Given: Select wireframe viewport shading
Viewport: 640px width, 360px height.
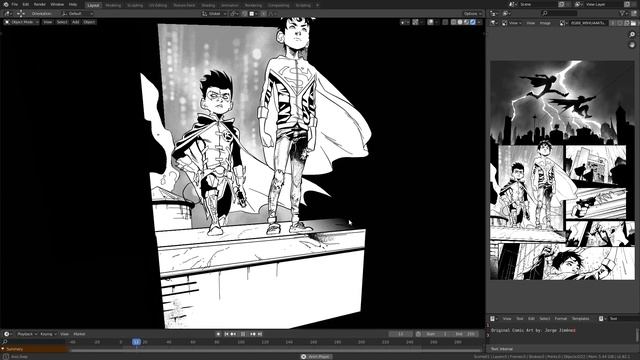Looking at the screenshot, I should click(453, 22).
